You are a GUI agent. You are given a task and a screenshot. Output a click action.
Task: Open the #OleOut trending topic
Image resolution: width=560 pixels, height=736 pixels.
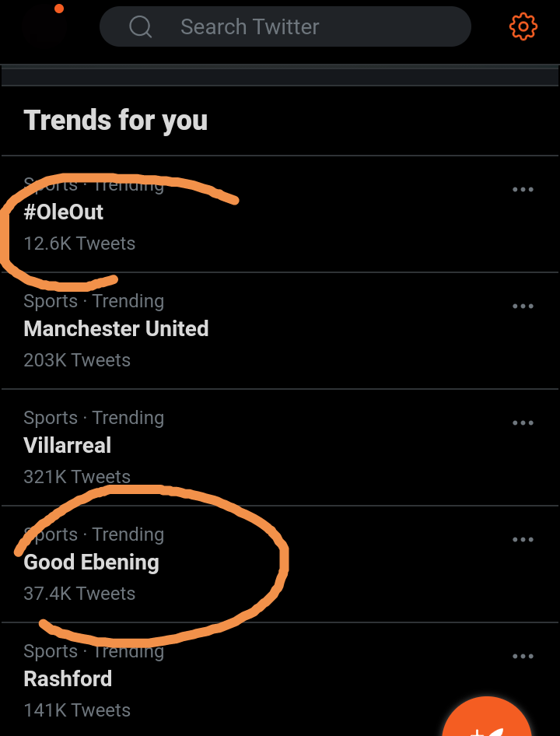coord(64,212)
